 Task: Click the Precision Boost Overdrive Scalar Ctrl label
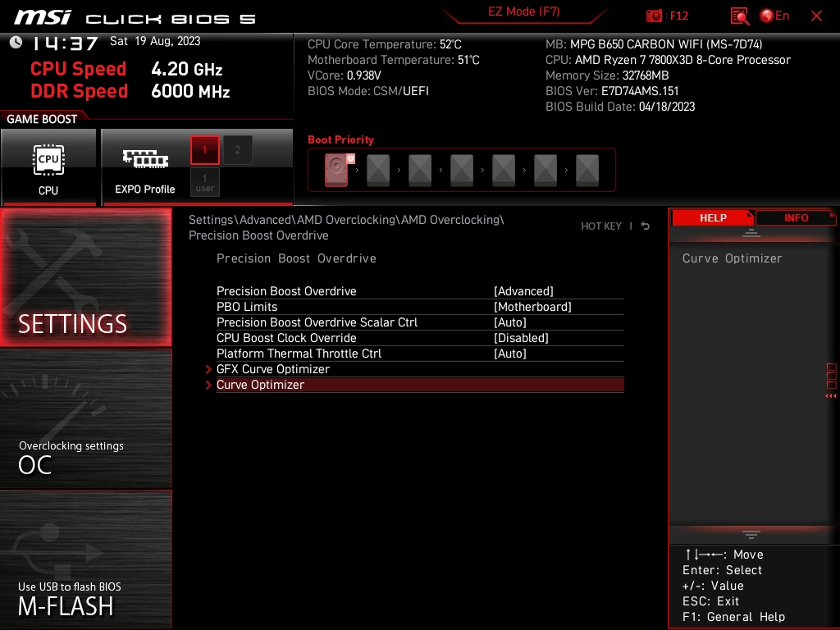(x=317, y=322)
